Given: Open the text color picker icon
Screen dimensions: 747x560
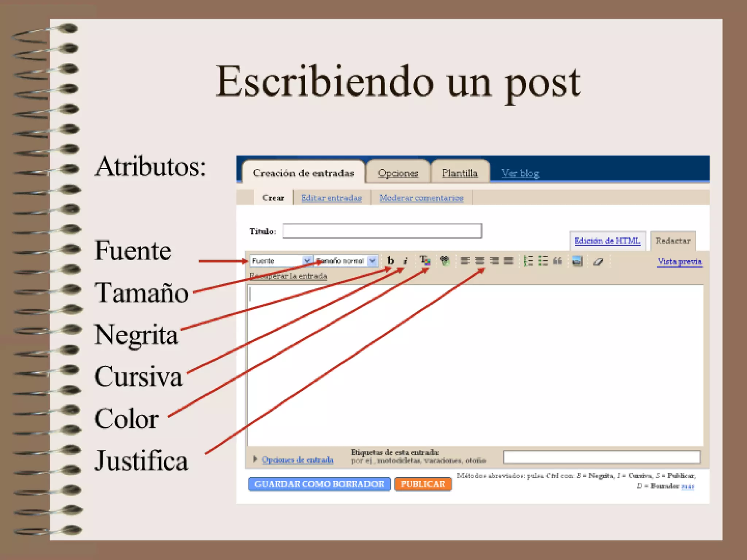Looking at the screenshot, I should [425, 261].
